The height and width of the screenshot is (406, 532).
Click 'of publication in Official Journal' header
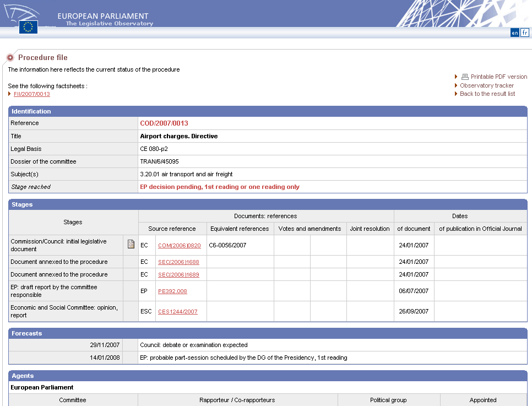tap(480, 229)
